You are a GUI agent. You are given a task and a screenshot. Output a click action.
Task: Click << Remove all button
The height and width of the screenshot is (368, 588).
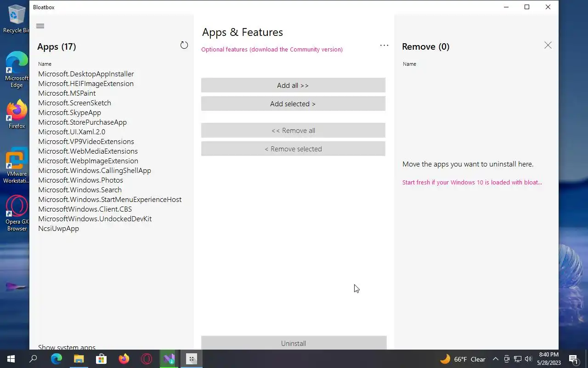coord(293,130)
